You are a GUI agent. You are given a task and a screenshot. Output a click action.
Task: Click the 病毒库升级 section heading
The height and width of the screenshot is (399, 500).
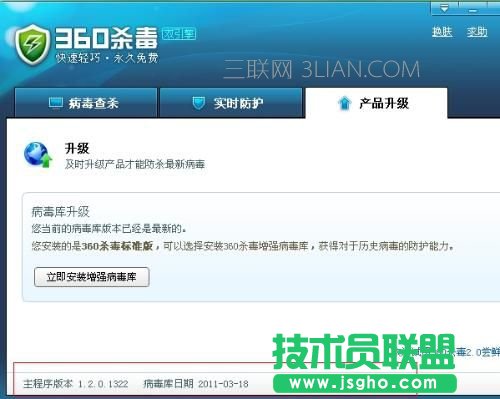[x=61, y=212]
